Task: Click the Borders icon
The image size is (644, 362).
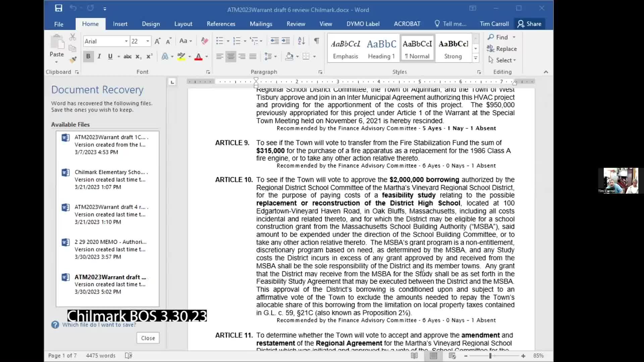Action: [x=306, y=57]
